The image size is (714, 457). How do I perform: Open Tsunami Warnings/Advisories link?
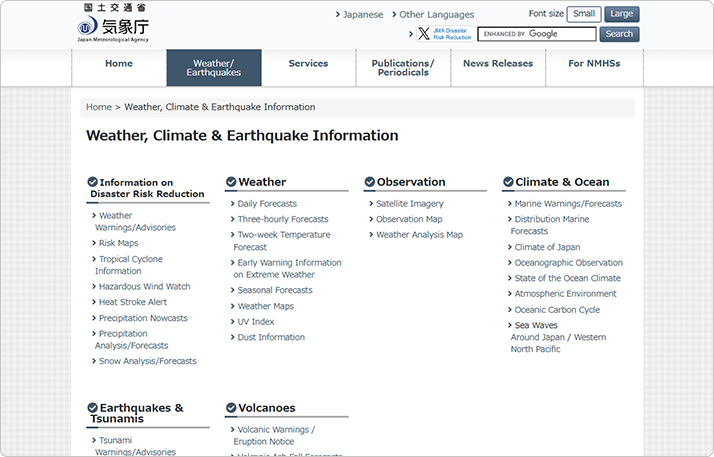coord(135,446)
